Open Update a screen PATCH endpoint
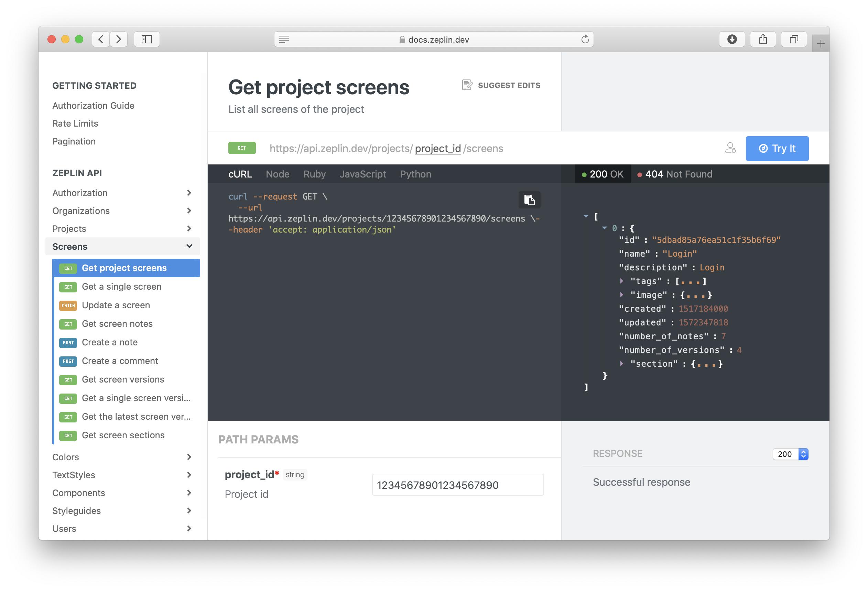 pos(116,305)
